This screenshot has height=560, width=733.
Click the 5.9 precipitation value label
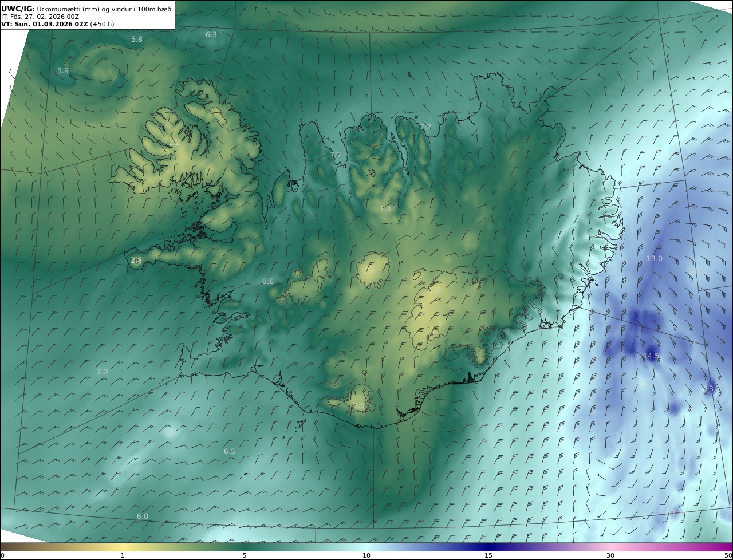coord(63,71)
